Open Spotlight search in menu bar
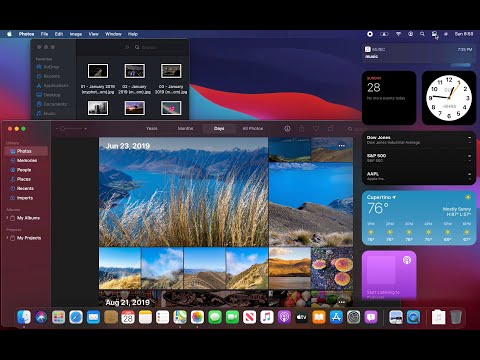Image resolution: width=480 pixels, height=360 pixels. [x=422, y=34]
